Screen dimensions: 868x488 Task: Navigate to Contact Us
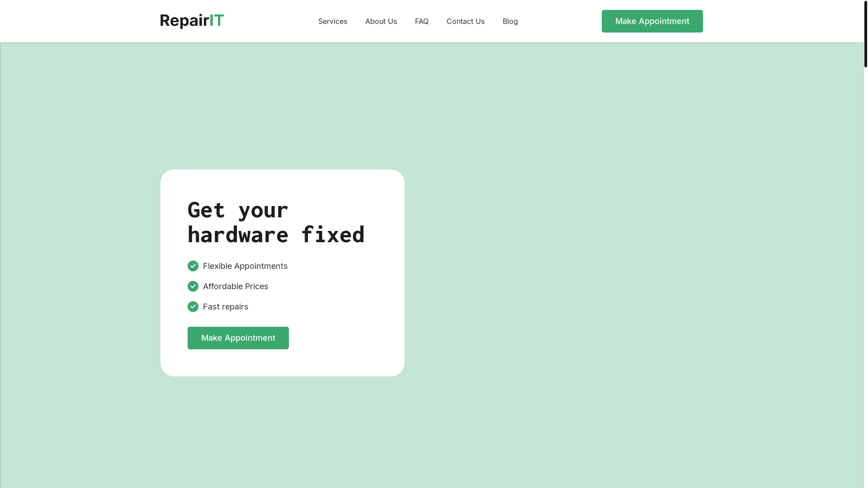[466, 21]
